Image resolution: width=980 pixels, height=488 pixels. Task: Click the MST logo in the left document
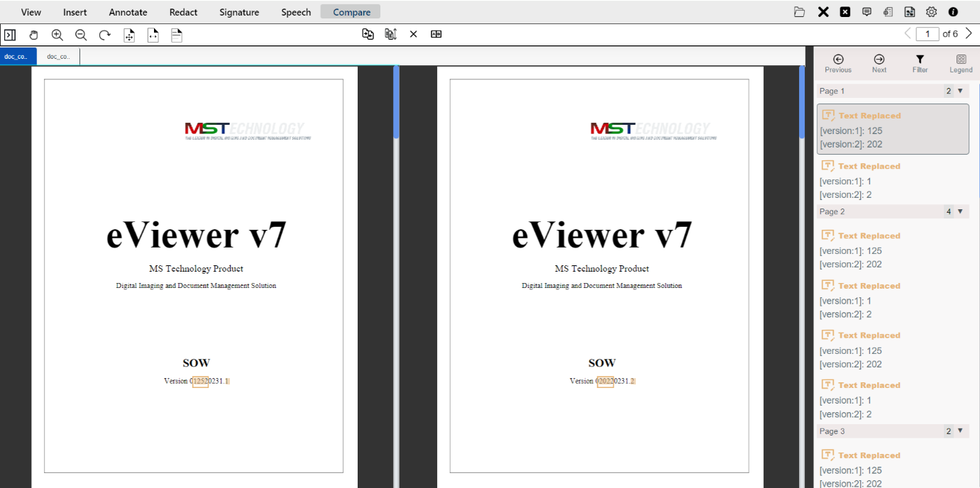tap(248, 131)
